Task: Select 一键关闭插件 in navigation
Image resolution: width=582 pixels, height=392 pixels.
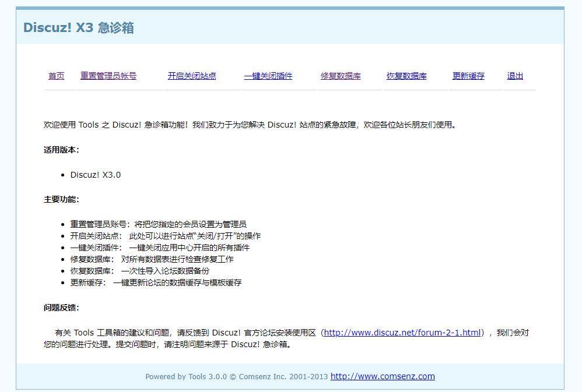Action: tap(268, 76)
